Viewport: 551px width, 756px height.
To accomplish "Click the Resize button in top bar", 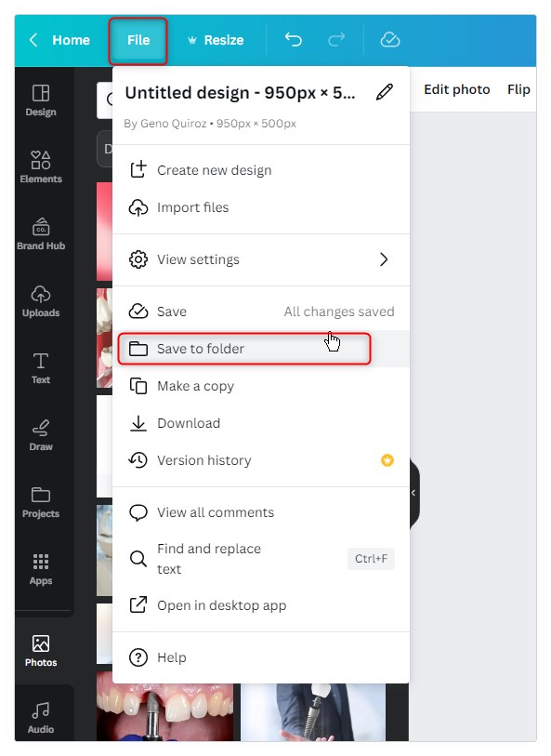I will pos(216,40).
